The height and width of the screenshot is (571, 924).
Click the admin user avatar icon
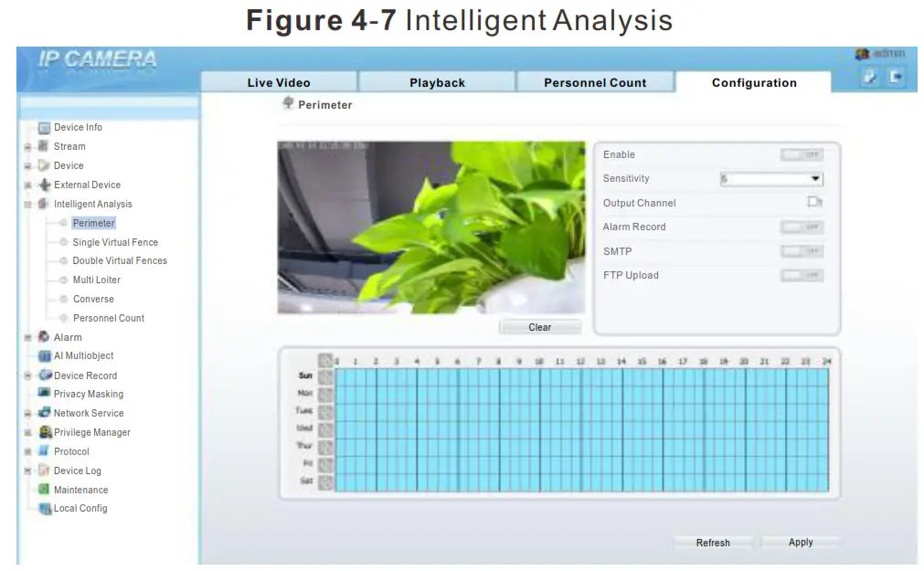click(x=862, y=54)
